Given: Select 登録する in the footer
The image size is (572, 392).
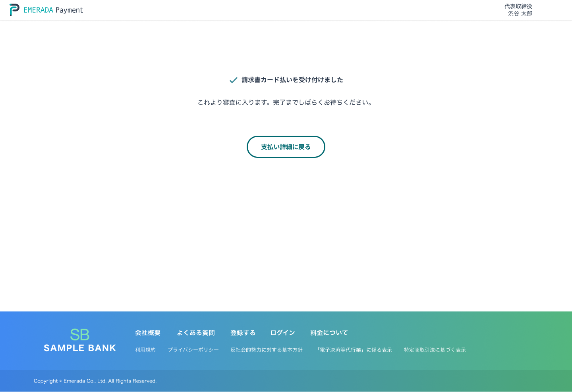Looking at the screenshot, I should tap(243, 333).
